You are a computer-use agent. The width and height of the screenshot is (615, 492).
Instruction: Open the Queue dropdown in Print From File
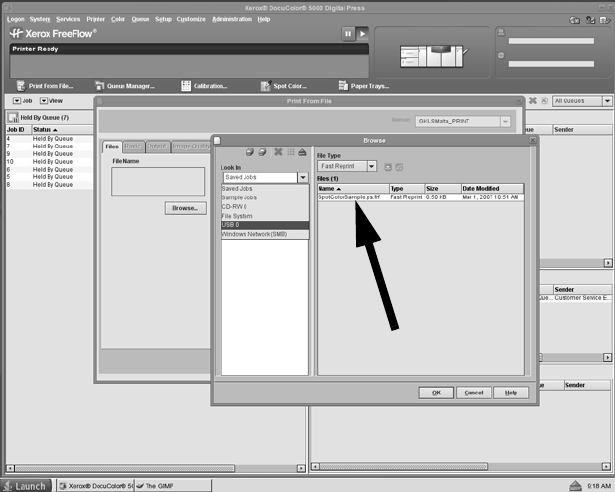tap(505, 121)
